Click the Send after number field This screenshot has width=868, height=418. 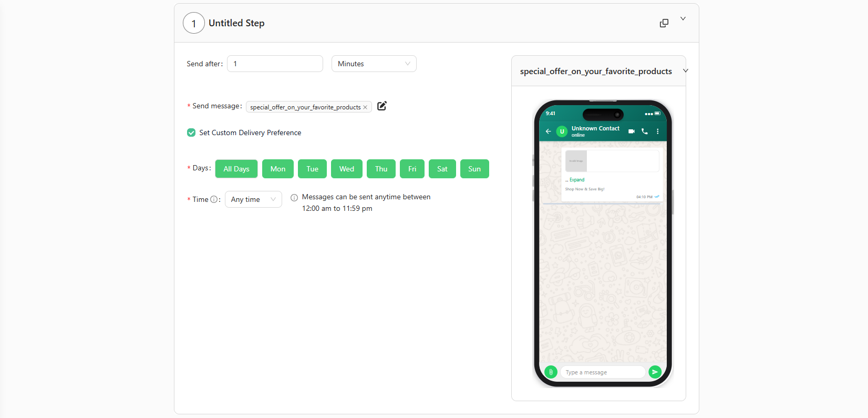point(275,64)
